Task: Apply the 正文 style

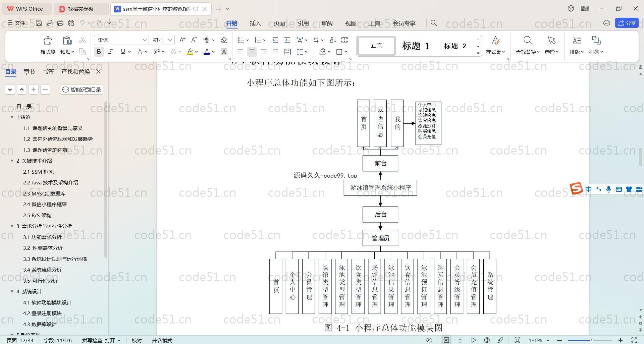Action: click(377, 45)
